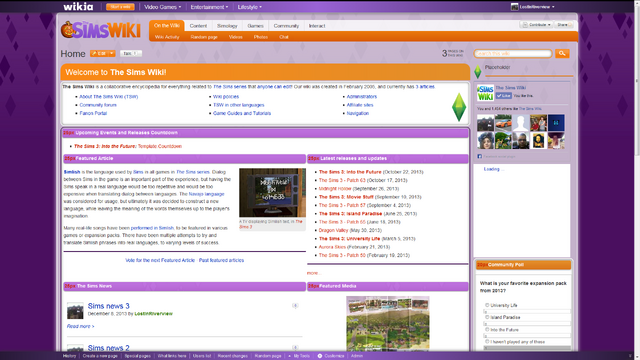Click the pencil Edit button
640x360 pixels.
tap(99, 53)
